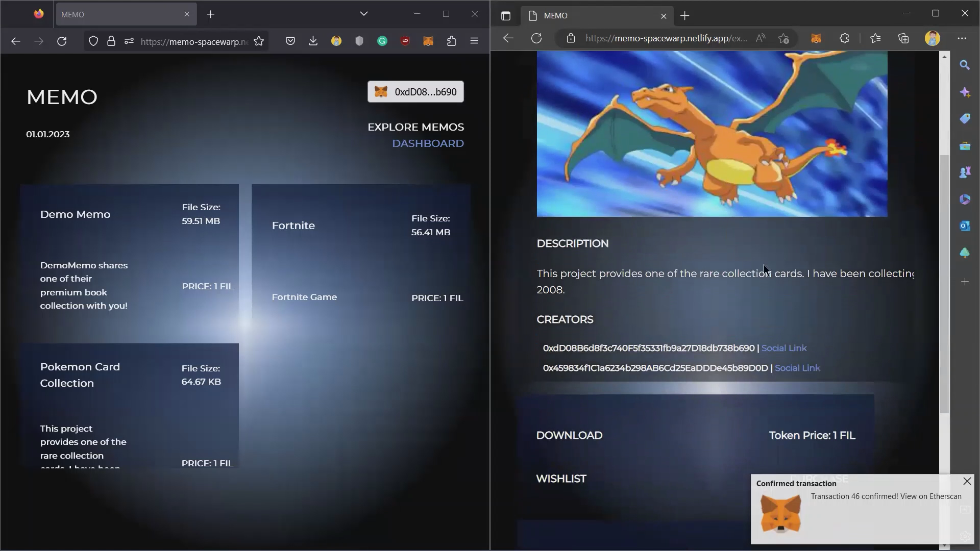
Task: Open the Pokemon Card Collection card
Action: [x=129, y=406]
